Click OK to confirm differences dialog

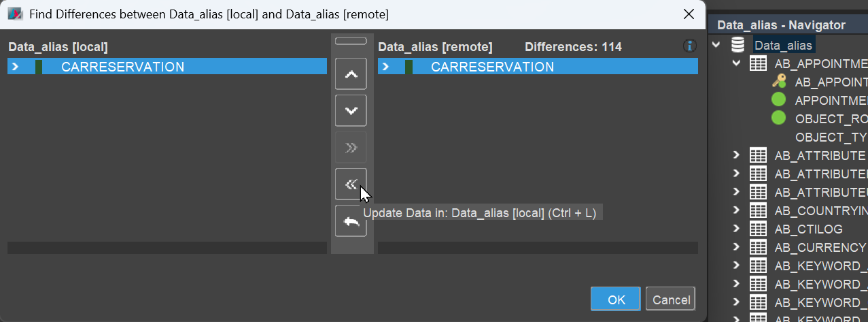click(616, 300)
